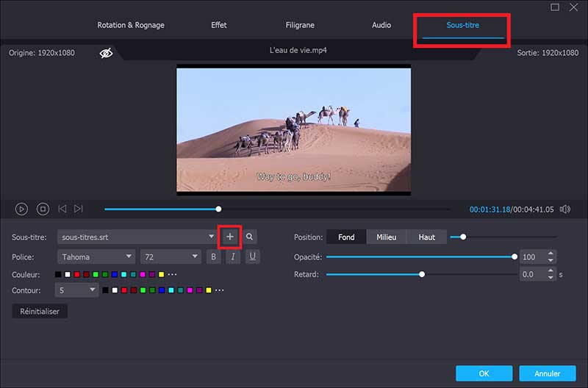Pick the bright red Couleur swatch
Screen dimensions: 588x388
[x=77, y=274]
